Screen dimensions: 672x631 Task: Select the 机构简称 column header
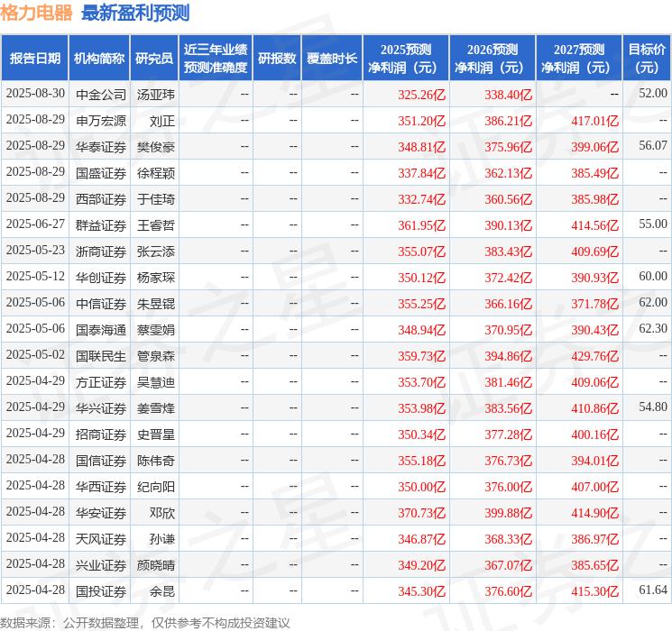pyautogui.click(x=99, y=58)
